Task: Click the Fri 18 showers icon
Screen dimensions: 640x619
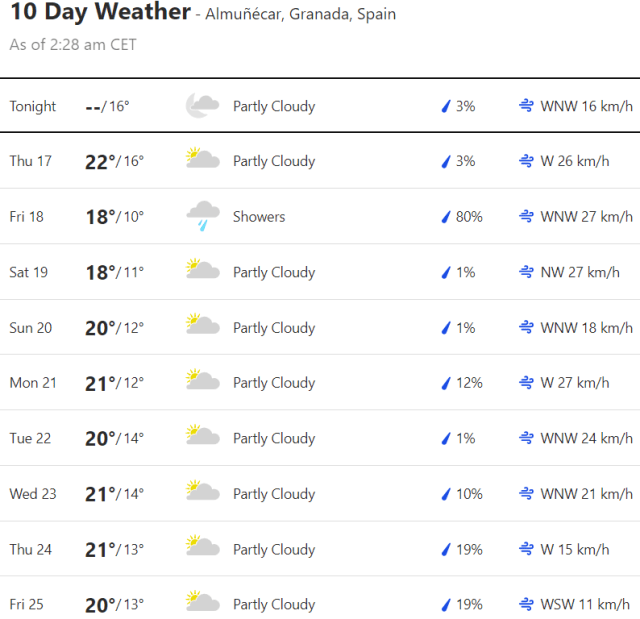Action: (x=202, y=216)
